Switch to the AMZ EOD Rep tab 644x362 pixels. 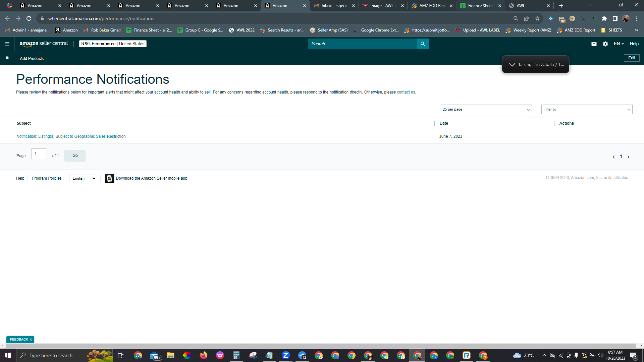click(432, 6)
